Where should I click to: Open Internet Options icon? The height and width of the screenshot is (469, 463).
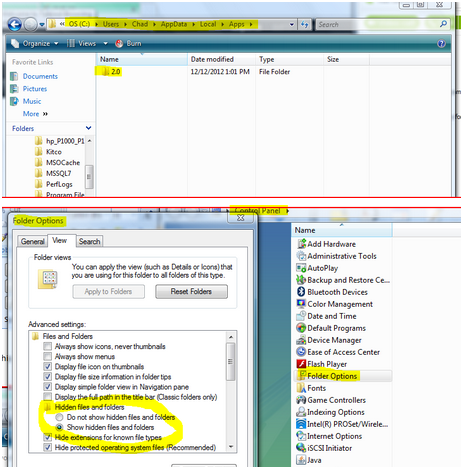click(x=301, y=436)
